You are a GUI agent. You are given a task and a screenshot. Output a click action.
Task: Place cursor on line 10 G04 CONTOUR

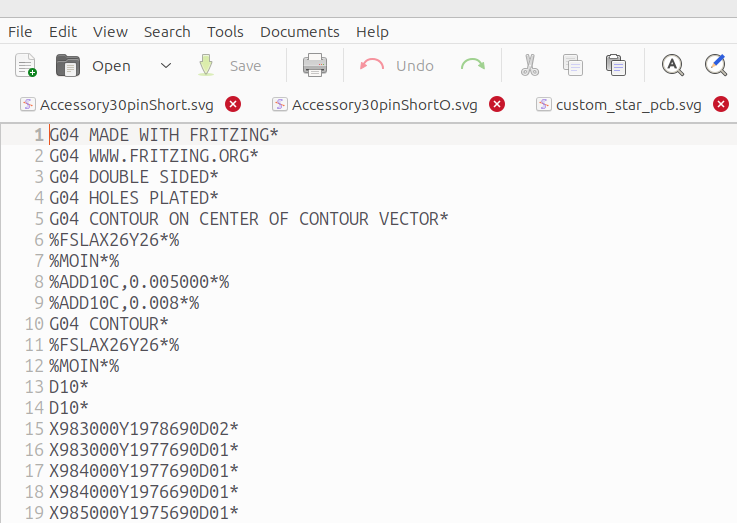tap(108, 324)
